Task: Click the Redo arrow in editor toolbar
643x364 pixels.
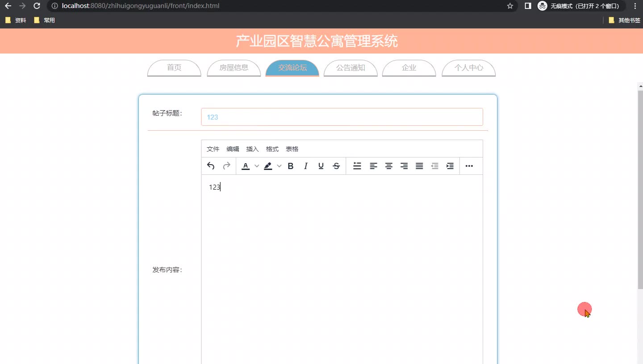Action: click(226, 166)
